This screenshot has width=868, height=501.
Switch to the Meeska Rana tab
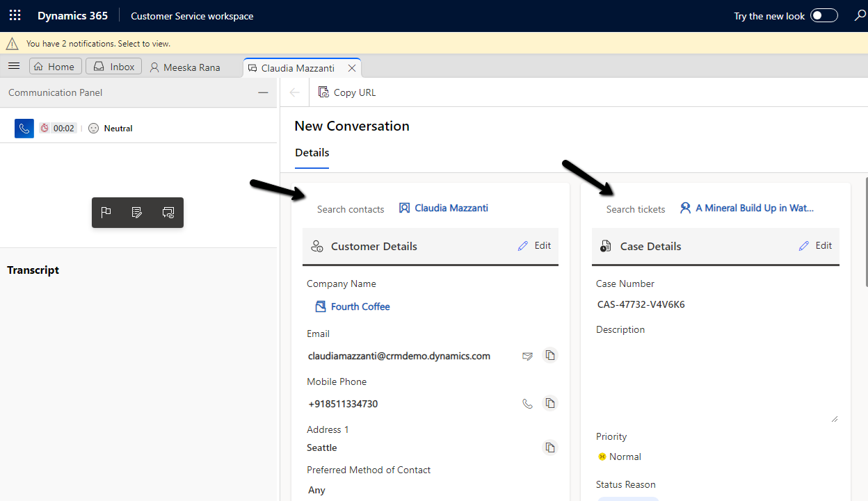coord(185,67)
